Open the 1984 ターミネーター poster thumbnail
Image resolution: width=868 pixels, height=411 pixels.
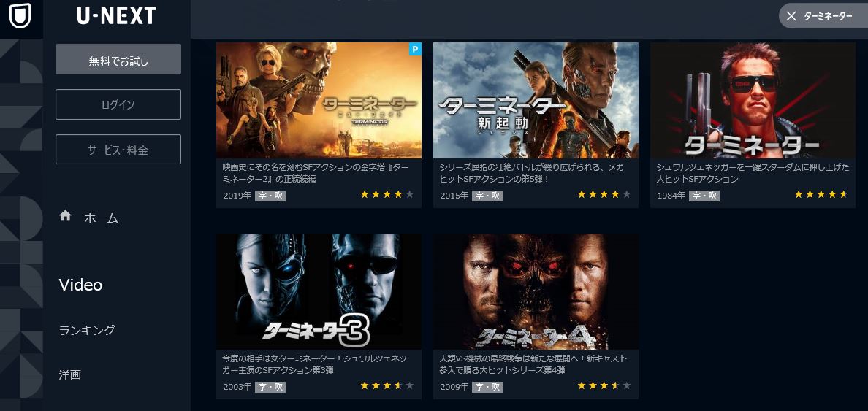(753, 100)
